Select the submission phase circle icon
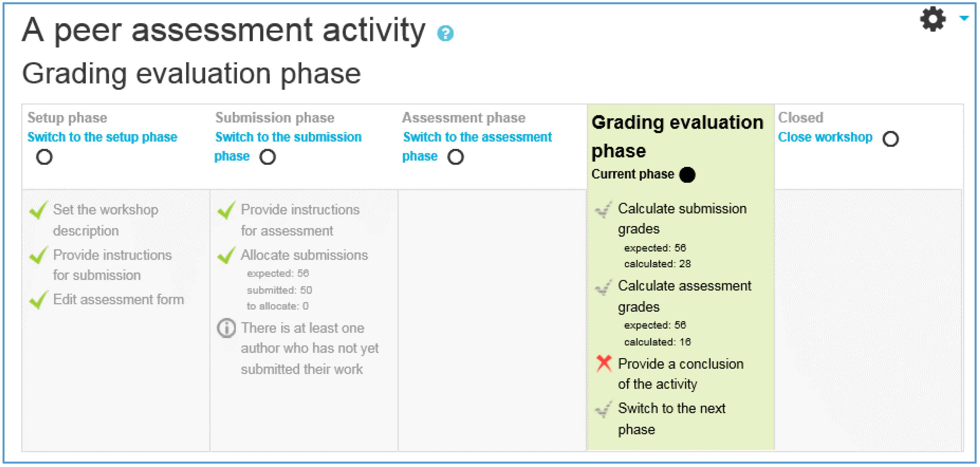This screenshot has height=467, width=980. 268,157
